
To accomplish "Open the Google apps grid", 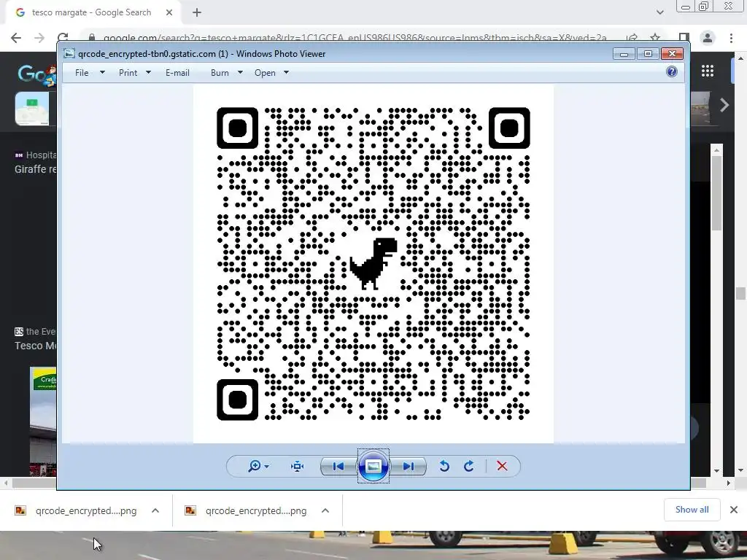I will [708, 71].
